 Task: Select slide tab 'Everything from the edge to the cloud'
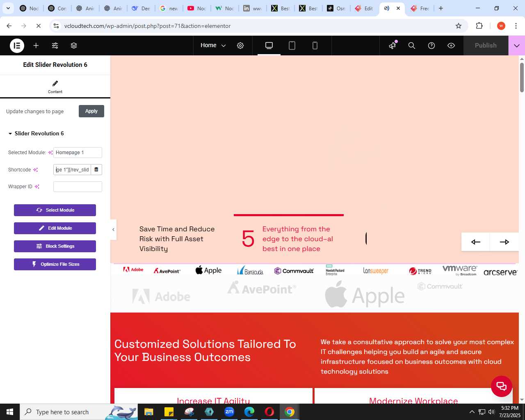(x=289, y=238)
